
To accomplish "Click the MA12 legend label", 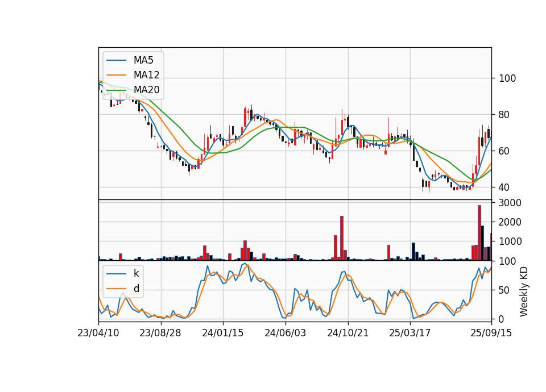I will coord(146,75).
